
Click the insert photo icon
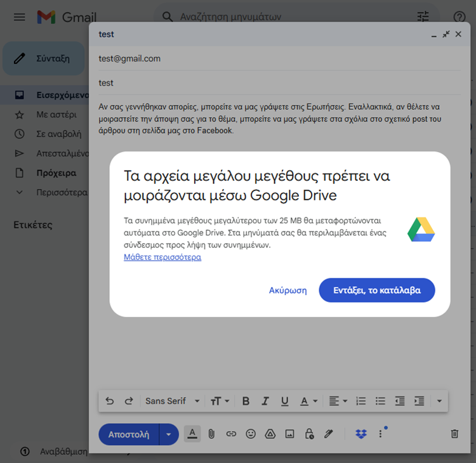289,434
